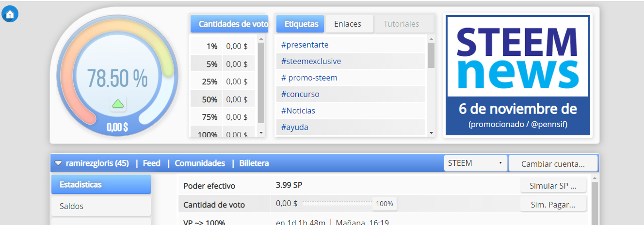Click the Simular SP button
Viewport: 644px width, 225px height.
(553, 185)
